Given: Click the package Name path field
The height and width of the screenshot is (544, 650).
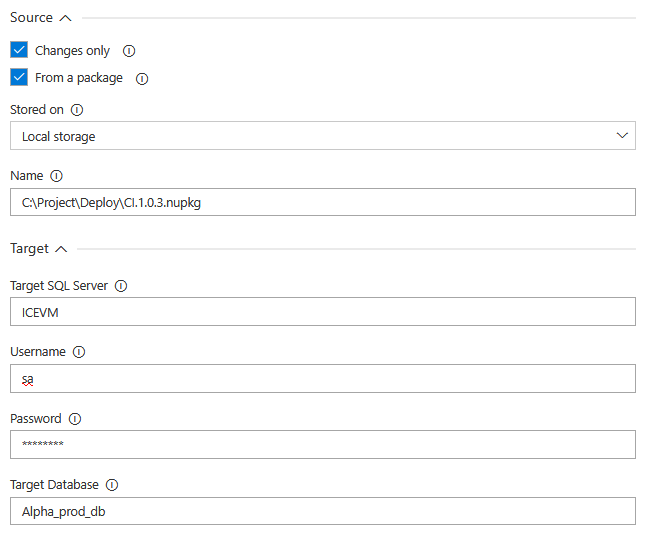Looking at the screenshot, I should coord(323,202).
